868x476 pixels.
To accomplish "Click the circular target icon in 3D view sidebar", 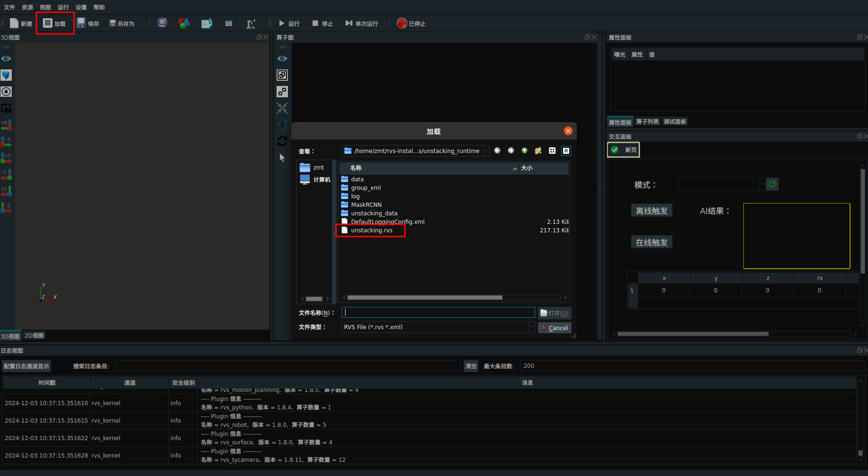I will pyautogui.click(x=6, y=92).
